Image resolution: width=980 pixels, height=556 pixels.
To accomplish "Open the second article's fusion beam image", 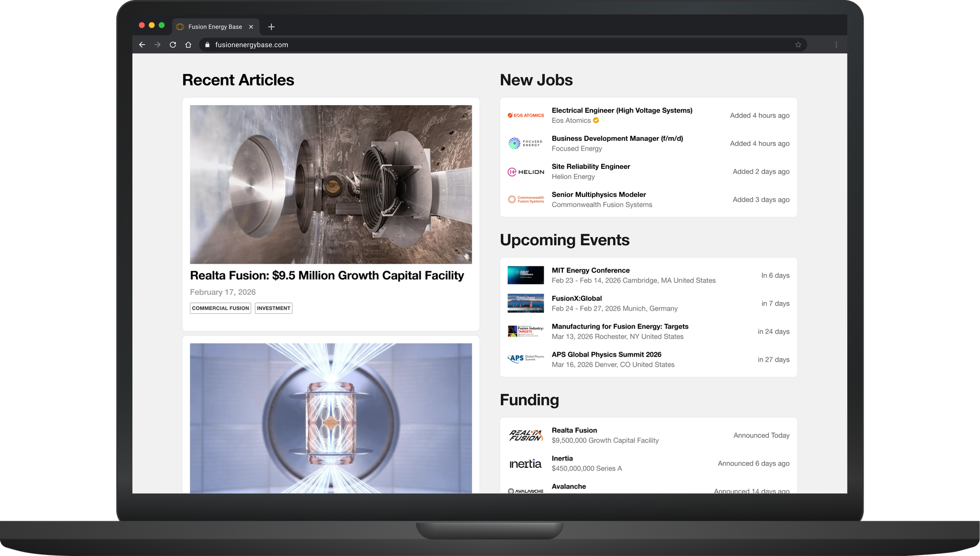I will coord(331,418).
